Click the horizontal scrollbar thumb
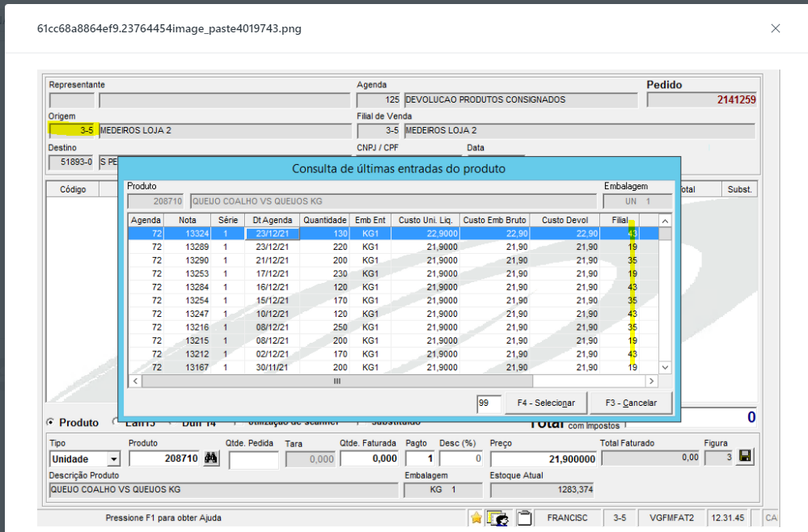The image size is (808, 532). pyautogui.click(x=337, y=381)
